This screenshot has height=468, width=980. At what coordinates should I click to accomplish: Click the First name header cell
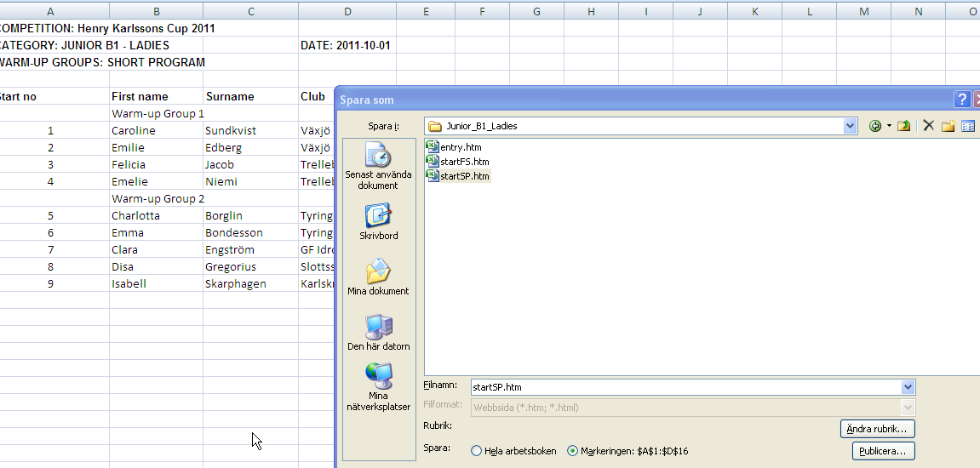pos(157,96)
